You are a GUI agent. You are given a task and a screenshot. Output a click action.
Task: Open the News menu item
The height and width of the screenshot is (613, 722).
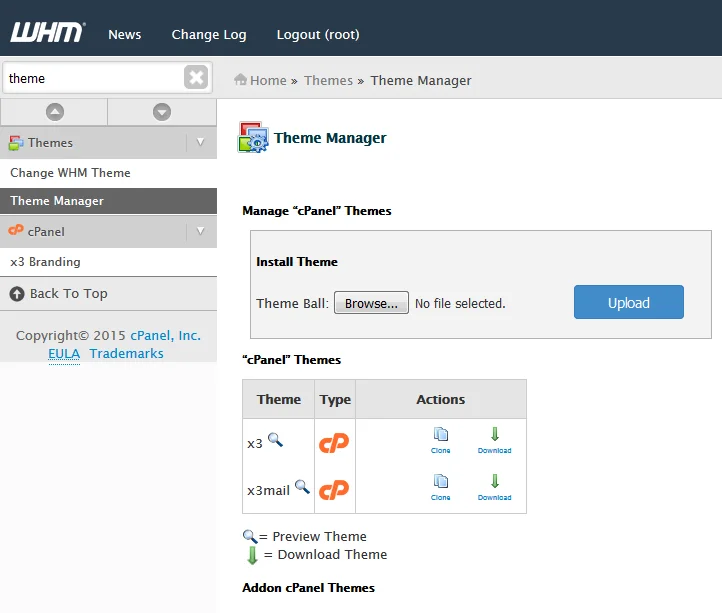[125, 35]
